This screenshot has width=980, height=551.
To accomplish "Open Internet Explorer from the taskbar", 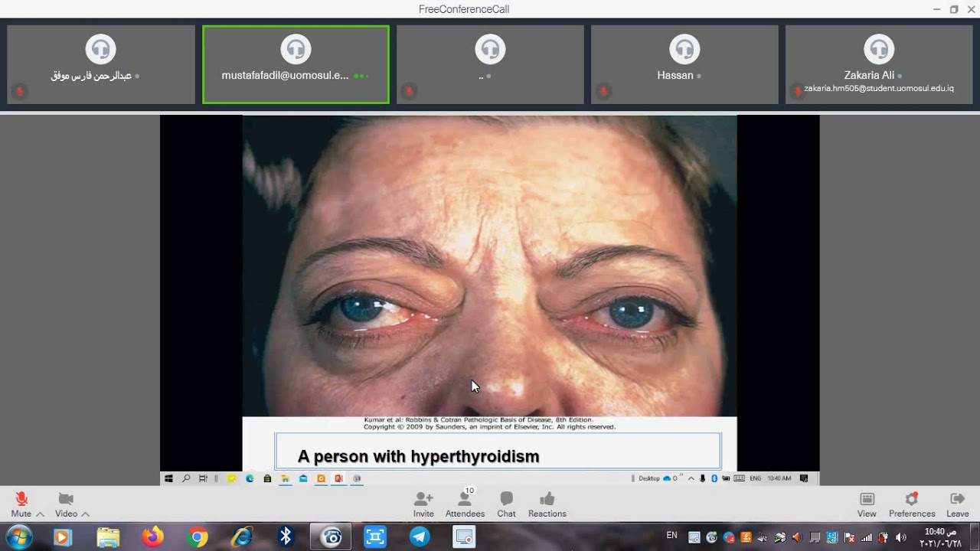I will pyautogui.click(x=242, y=537).
